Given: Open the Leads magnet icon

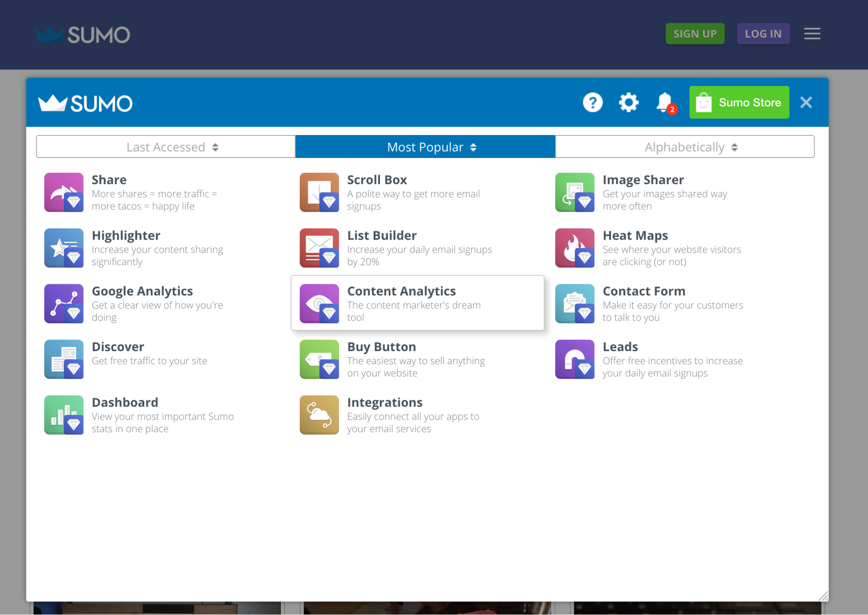Looking at the screenshot, I should (574, 359).
